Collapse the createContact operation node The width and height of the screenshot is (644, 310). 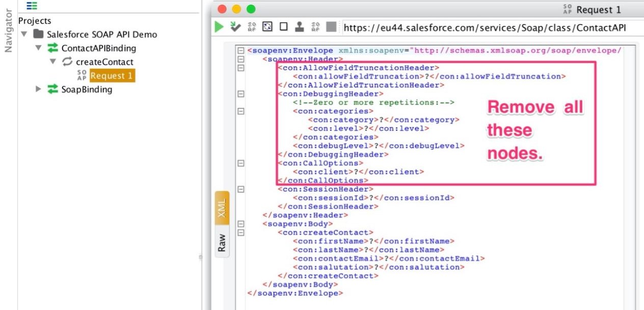coord(53,62)
